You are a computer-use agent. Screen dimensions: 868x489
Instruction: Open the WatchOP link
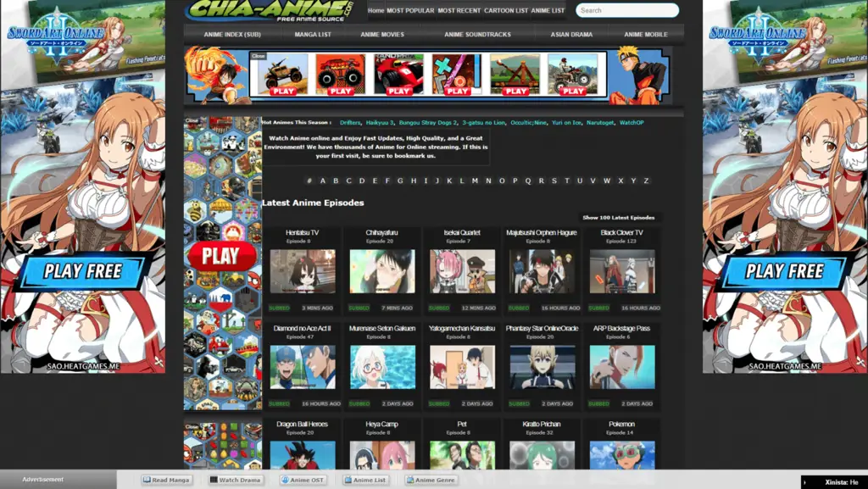coord(632,123)
